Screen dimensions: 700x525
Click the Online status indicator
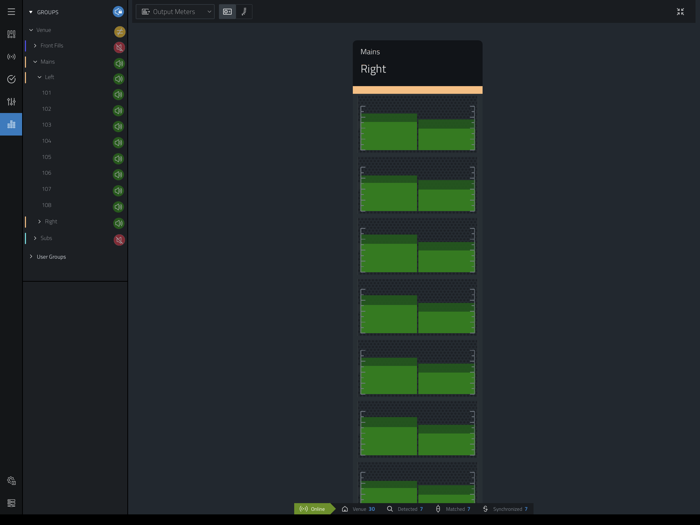(x=314, y=509)
